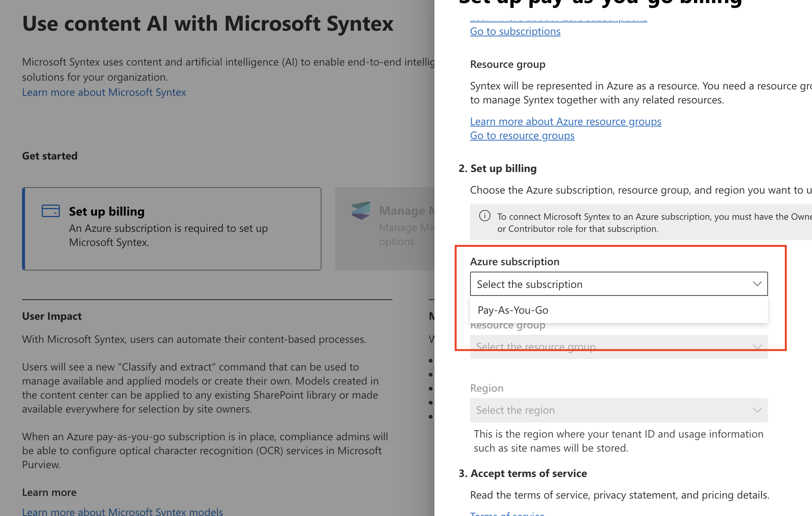Click the Resource group heading in prerequisites

point(508,64)
